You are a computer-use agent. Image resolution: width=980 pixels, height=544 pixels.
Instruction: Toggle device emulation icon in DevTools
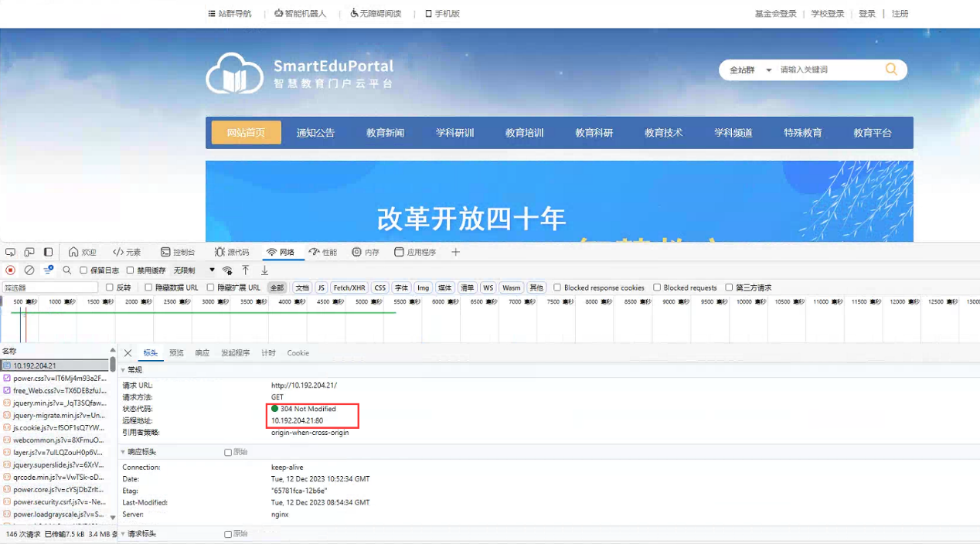(29, 252)
